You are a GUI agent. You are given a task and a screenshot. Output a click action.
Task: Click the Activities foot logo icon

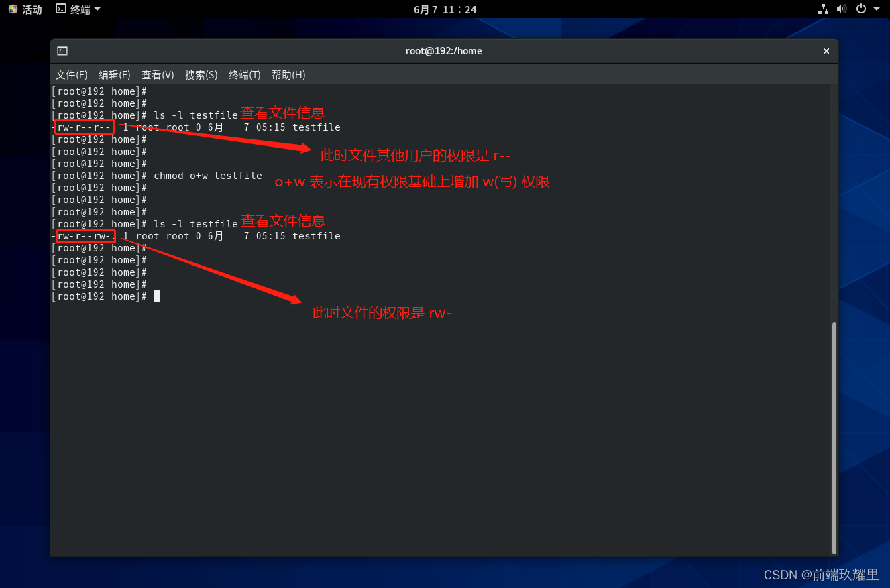point(13,9)
